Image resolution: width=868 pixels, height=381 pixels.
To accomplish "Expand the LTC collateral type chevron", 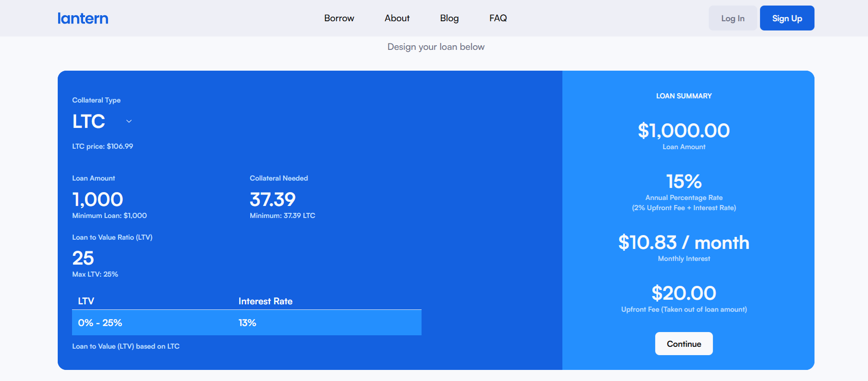I will 129,121.
